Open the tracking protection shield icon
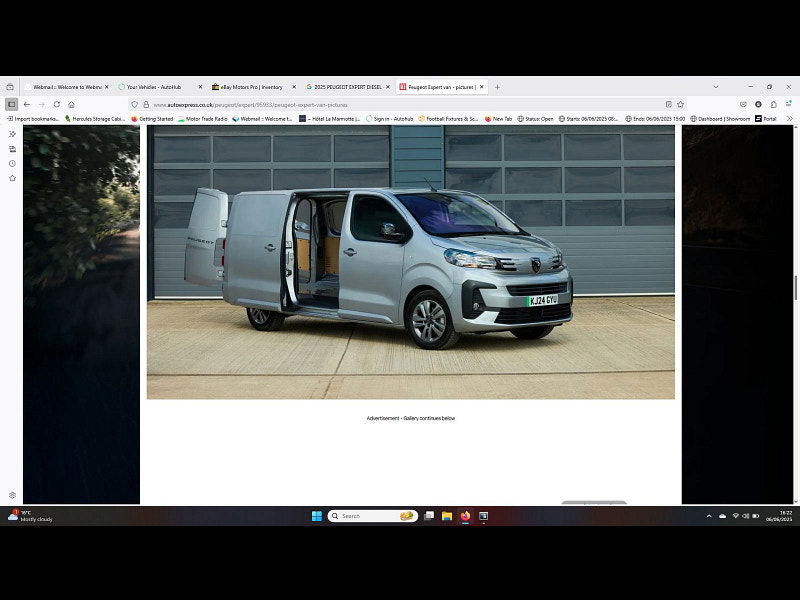The width and height of the screenshot is (800, 600). [x=135, y=104]
